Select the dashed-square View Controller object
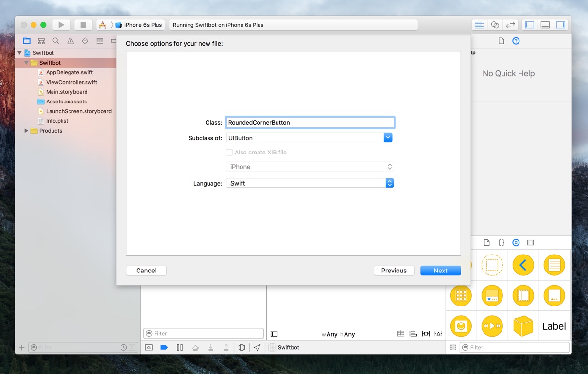 pyautogui.click(x=492, y=265)
